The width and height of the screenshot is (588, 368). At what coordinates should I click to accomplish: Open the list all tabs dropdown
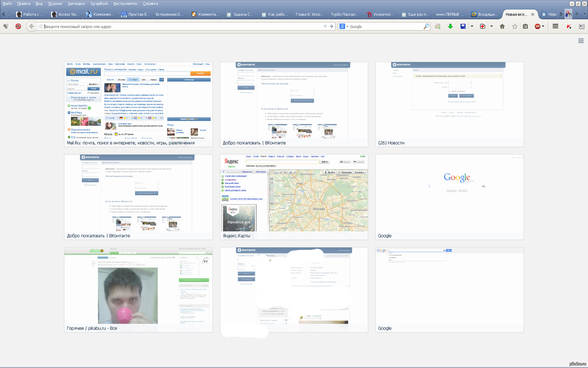click(584, 14)
